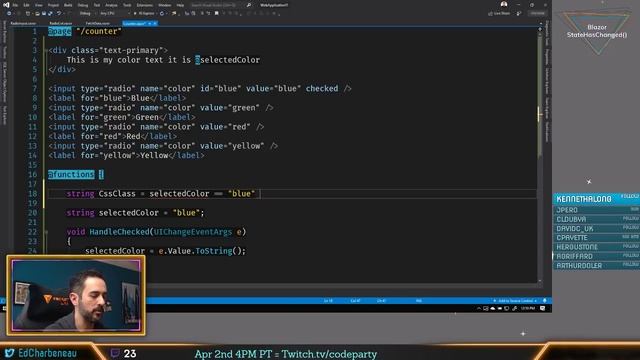Image resolution: width=640 pixels, height=360 pixels.
Task: Open the Extensions menu
Action: coord(145,5)
